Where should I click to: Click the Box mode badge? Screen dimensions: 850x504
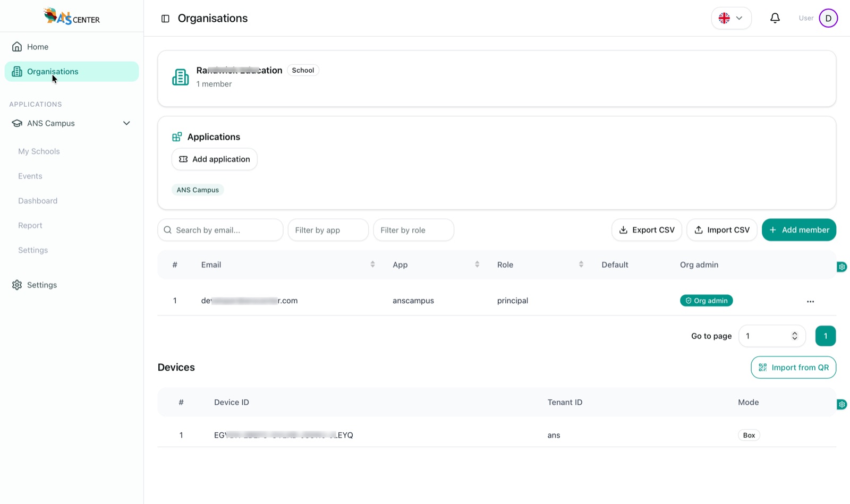749,435
